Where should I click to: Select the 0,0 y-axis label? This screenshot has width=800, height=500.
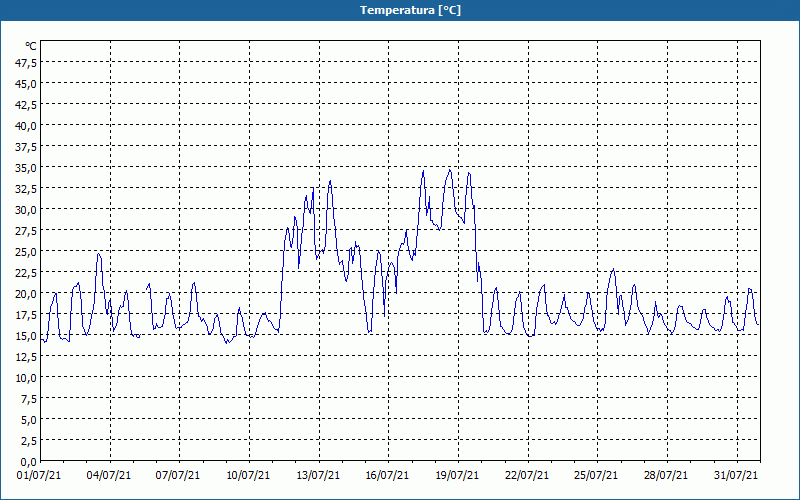29,462
